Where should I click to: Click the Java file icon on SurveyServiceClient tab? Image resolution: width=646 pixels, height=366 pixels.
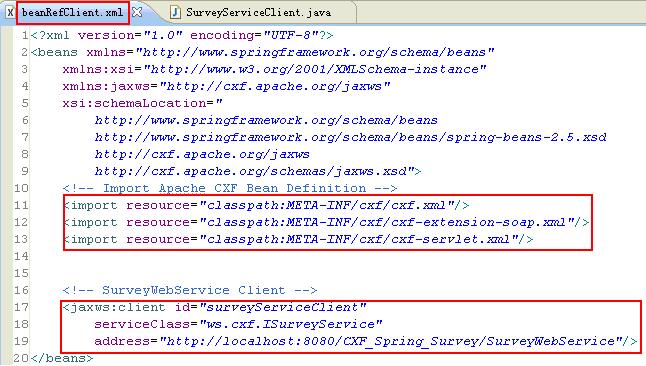coord(175,12)
